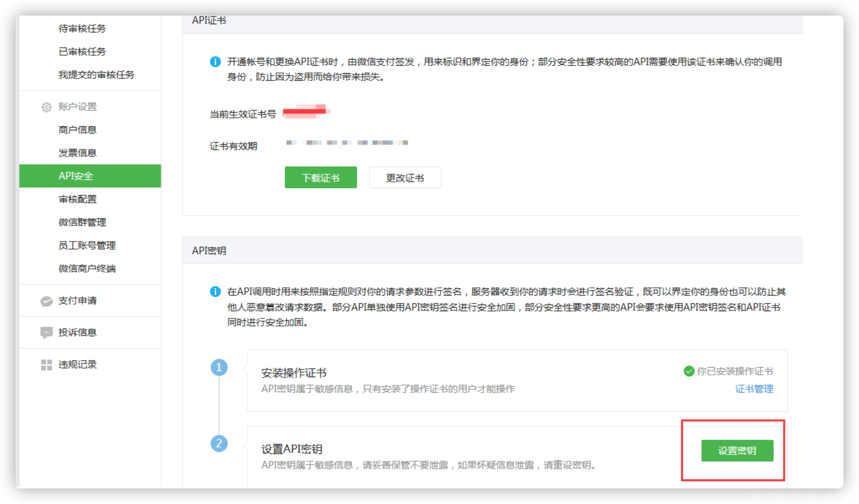Click step 2 circle marker

click(219, 443)
